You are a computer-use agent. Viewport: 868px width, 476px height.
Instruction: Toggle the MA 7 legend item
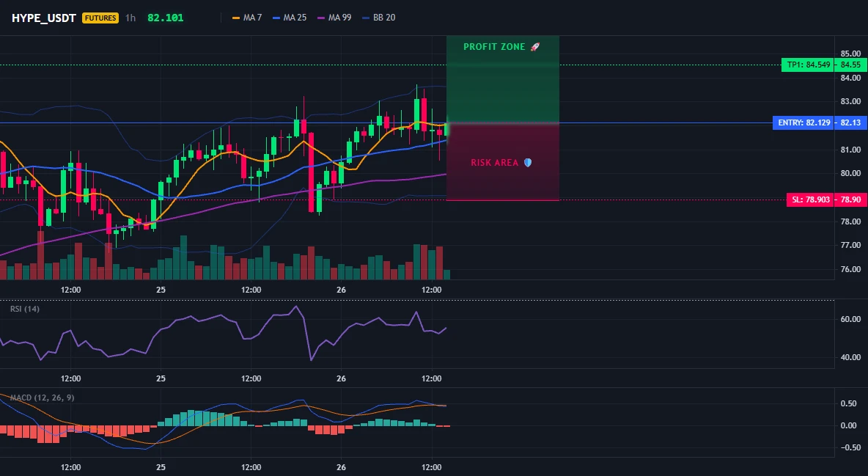point(247,18)
